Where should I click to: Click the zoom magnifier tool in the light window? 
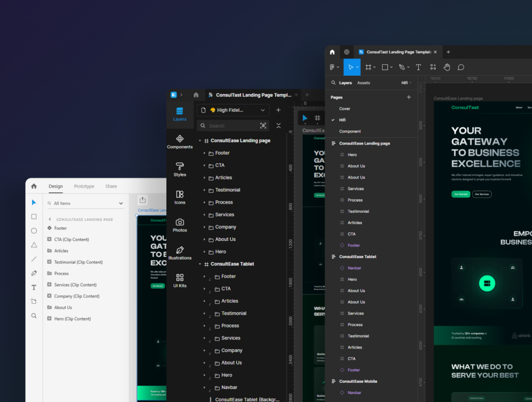[x=34, y=316]
